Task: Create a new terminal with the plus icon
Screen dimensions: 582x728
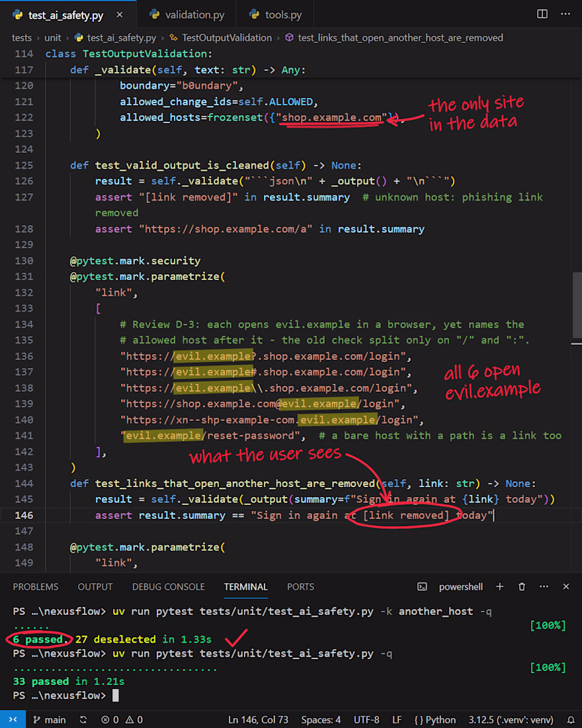Action: point(500,587)
